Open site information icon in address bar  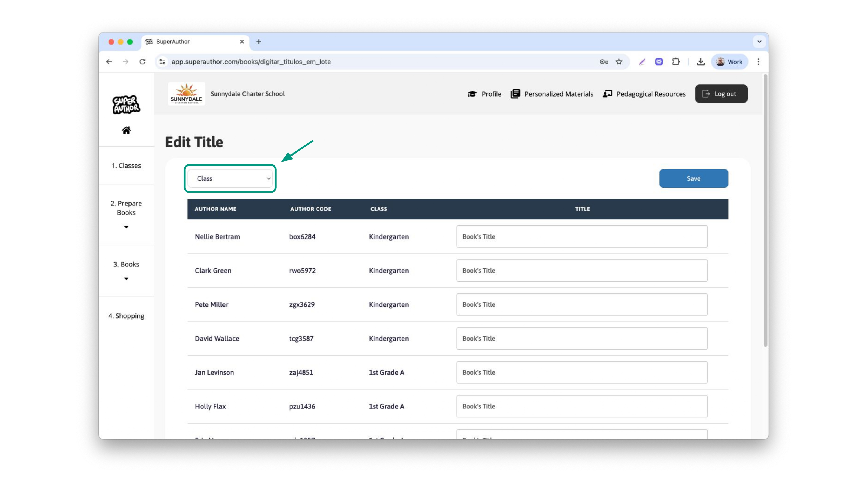[162, 62]
